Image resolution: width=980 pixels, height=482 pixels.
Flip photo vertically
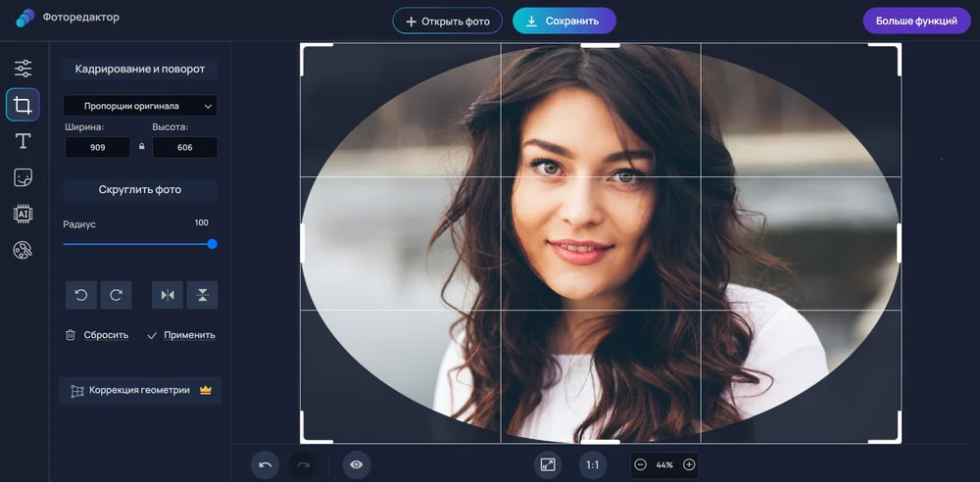203,295
